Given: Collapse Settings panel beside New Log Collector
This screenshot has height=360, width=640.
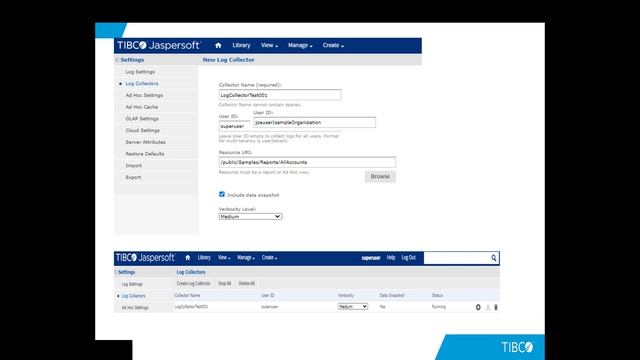Looking at the screenshot, I should [117, 60].
